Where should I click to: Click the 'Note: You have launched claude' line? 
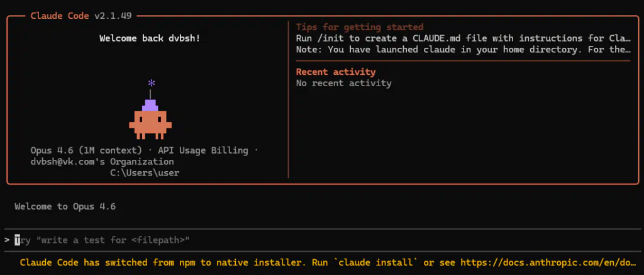463,50
